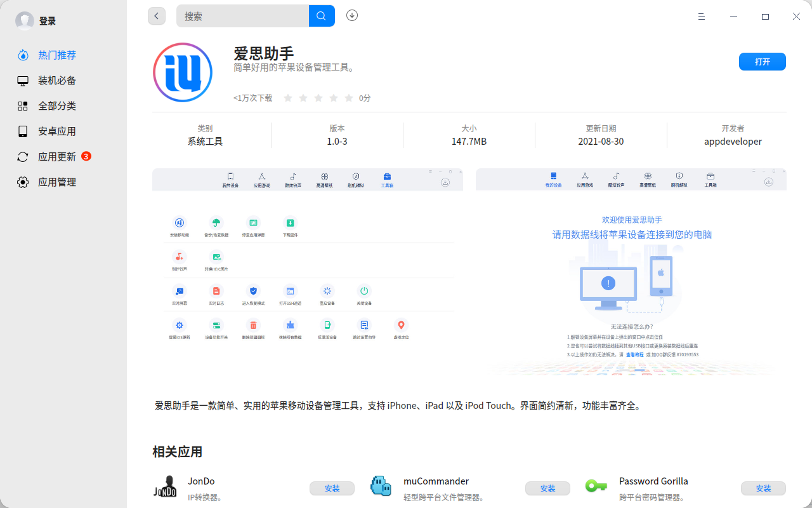Rate the app four stars
The width and height of the screenshot is (812, 508).
coord(334,98)
